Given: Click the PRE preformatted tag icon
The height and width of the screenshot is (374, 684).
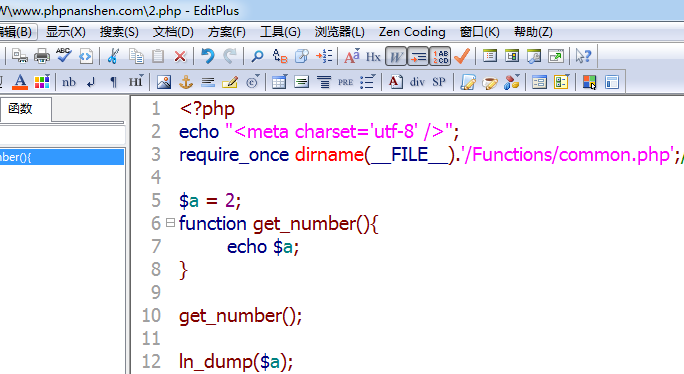Looking at the screenshot, I should (x=345, y=82).
